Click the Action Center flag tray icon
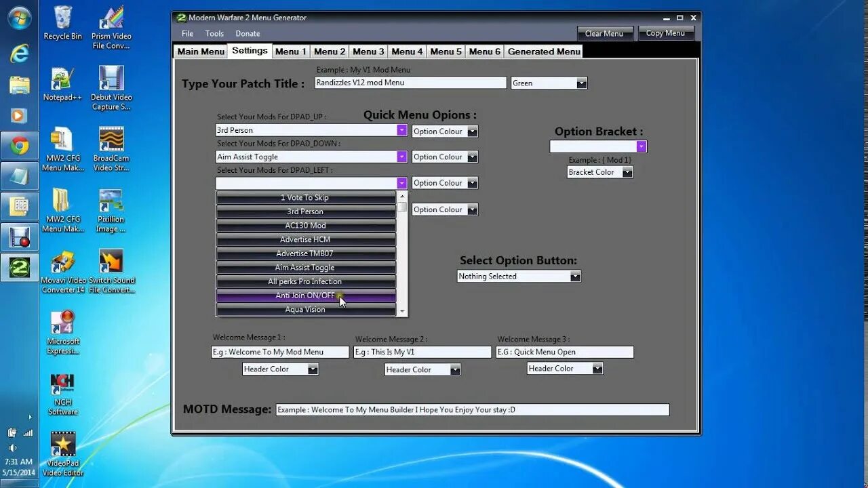This screenshot has width=868, height=488. [12, 432]
